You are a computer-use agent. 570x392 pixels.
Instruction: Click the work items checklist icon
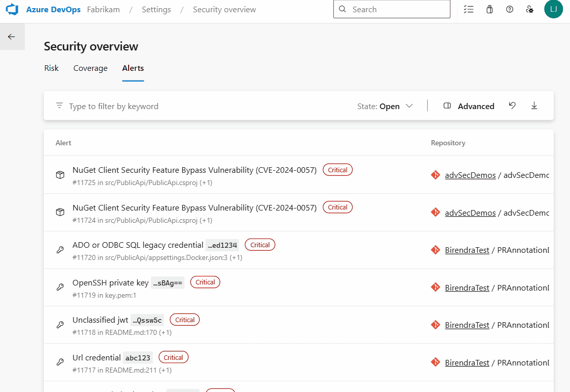468,9
